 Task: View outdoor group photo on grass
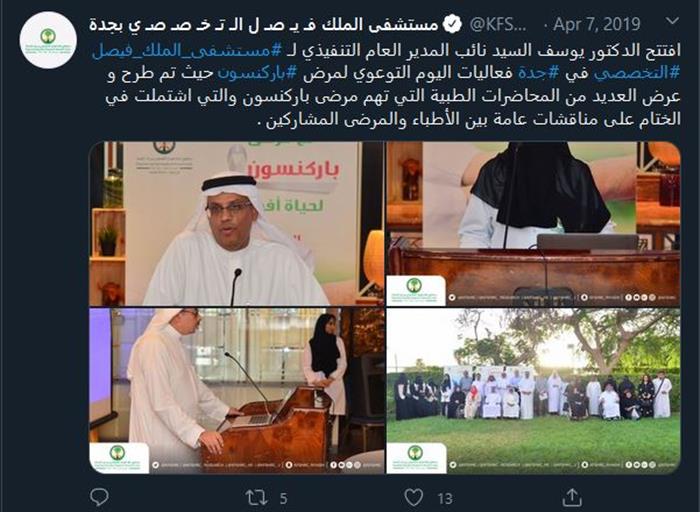coord(533,391)
